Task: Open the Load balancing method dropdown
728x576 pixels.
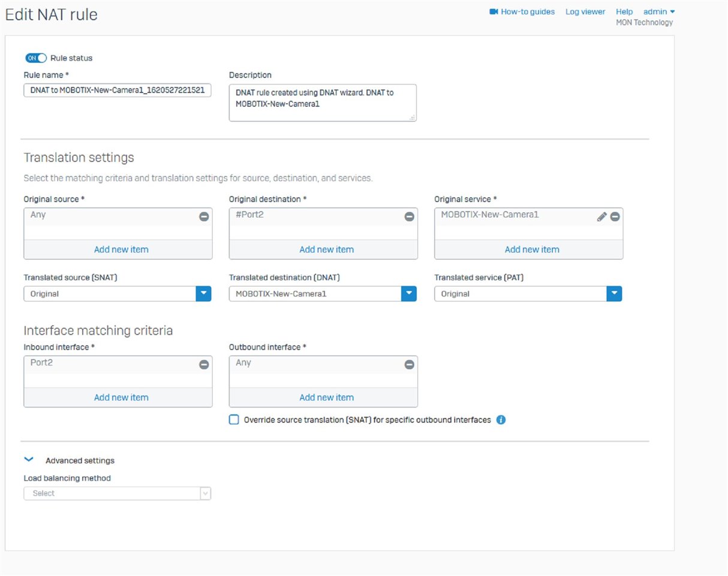Action: click(118, 493)
